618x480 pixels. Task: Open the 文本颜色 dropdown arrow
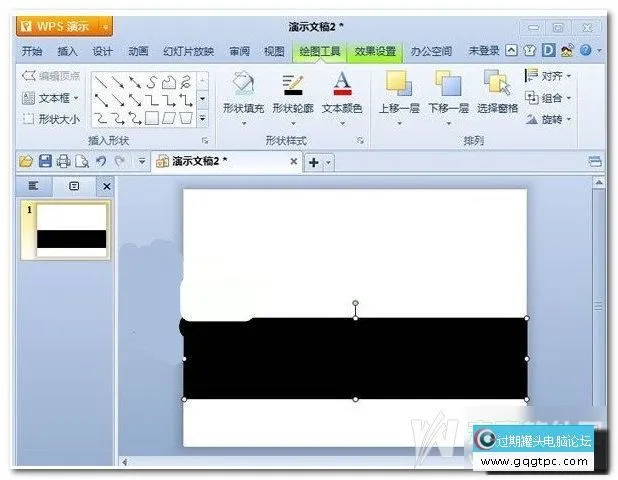coord(342,124)
